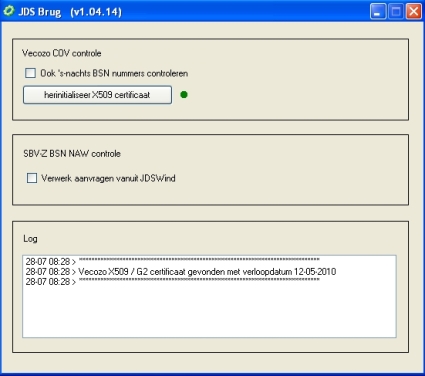The width and height of the screenshot is (425, 376).
Task: Click the "Vecozo COV controle" group label
Action: (61, 53)
